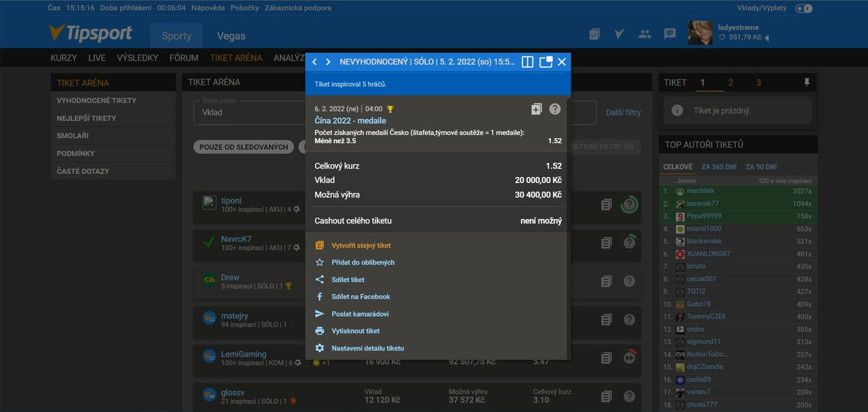Screen dimensions: 868x412
Task: Click the printer icon for Vytisknout tiket
Action: 320,331
